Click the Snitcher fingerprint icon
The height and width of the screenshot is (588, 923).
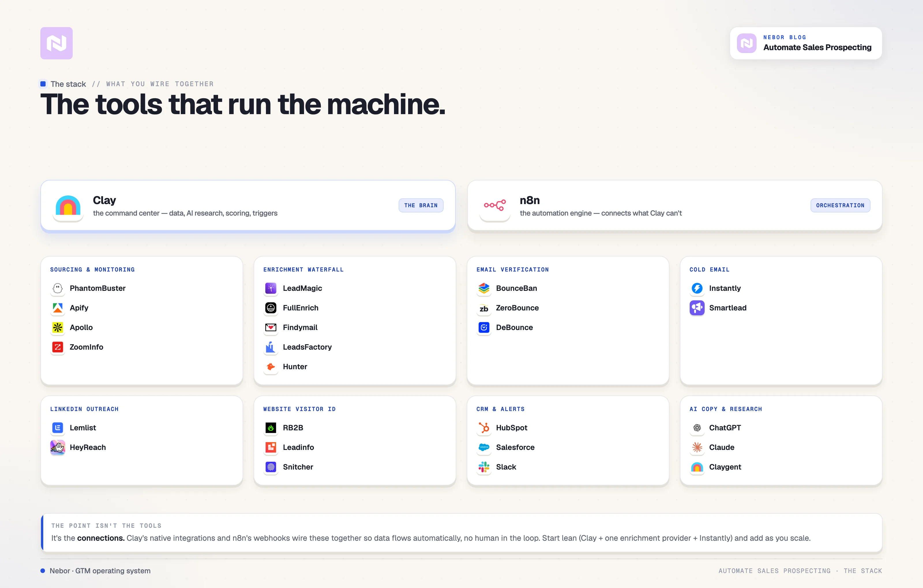pyautogui.click(x=271, y=467)
